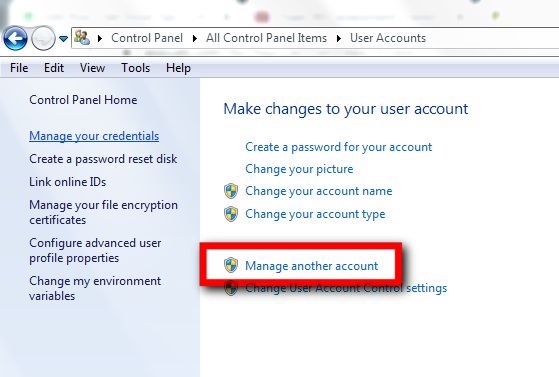This screenshot has height=377, width=559.
Task: Open the View menu
Action: click(x=92, y=68)
